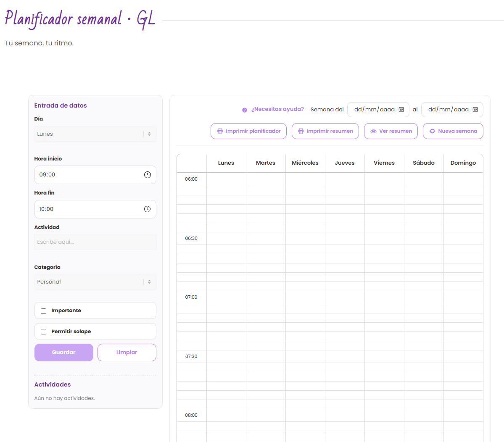
Task: Toggle the Permitir solape checkbox
Action: coord(43,332)
